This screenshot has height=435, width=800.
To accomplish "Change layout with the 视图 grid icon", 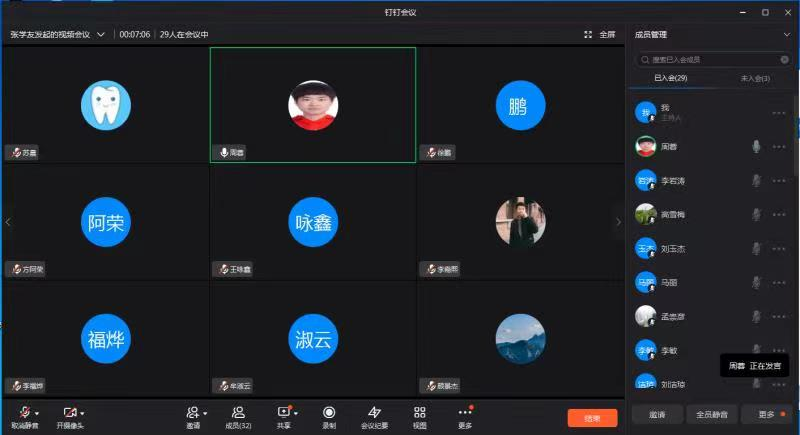I will 419,412.
